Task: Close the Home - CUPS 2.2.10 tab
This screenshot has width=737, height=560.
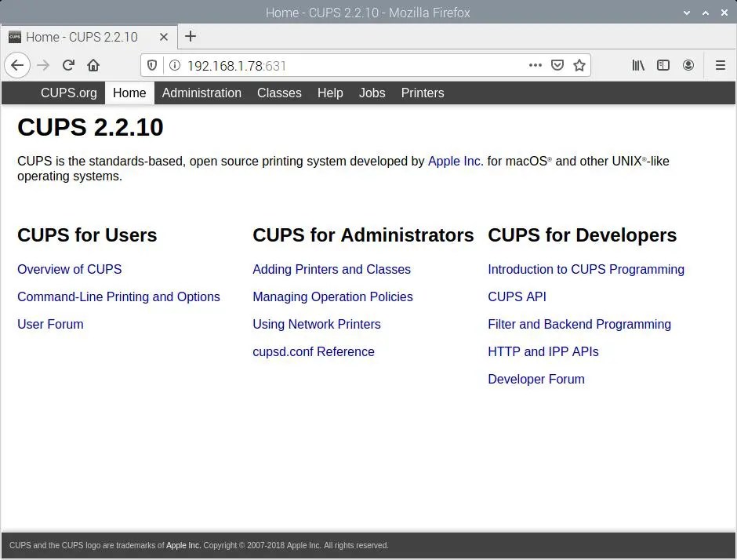Action: pyautogui.click(x=164, y=37)
